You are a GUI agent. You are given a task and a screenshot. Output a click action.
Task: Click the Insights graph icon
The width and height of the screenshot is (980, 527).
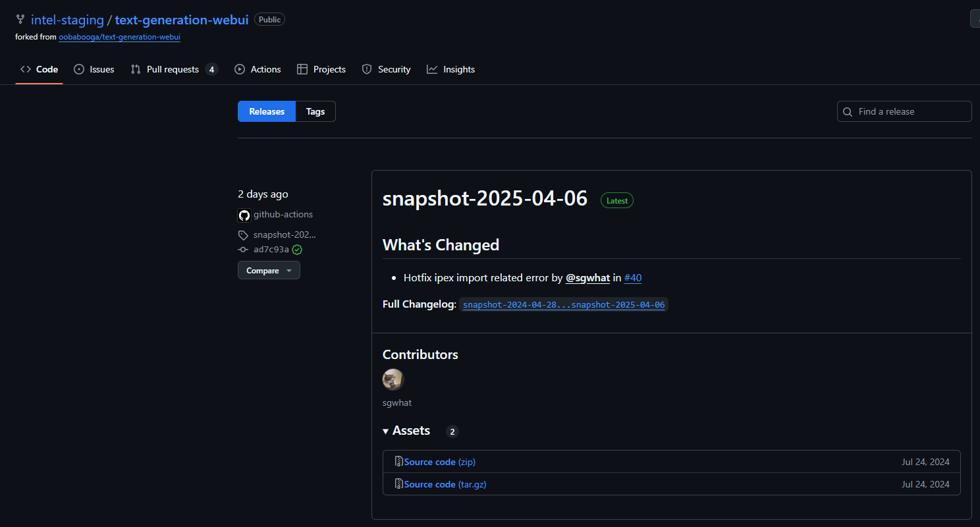432,69
